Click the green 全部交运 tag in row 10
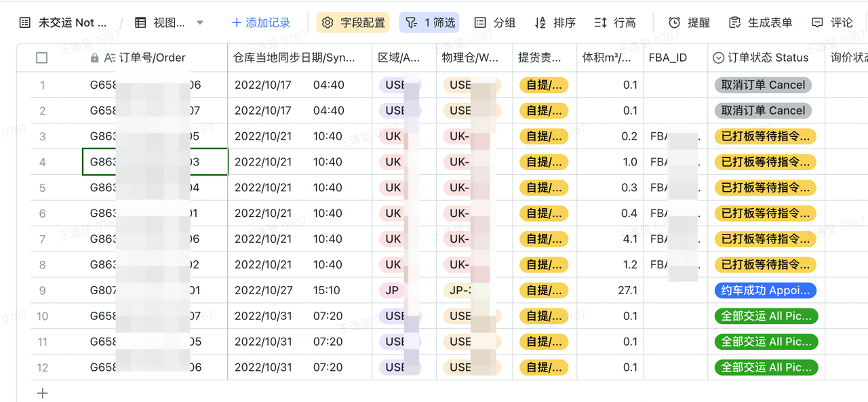Image resolution: width=868 pixels, height=402 pixels. tap(766, 316)
